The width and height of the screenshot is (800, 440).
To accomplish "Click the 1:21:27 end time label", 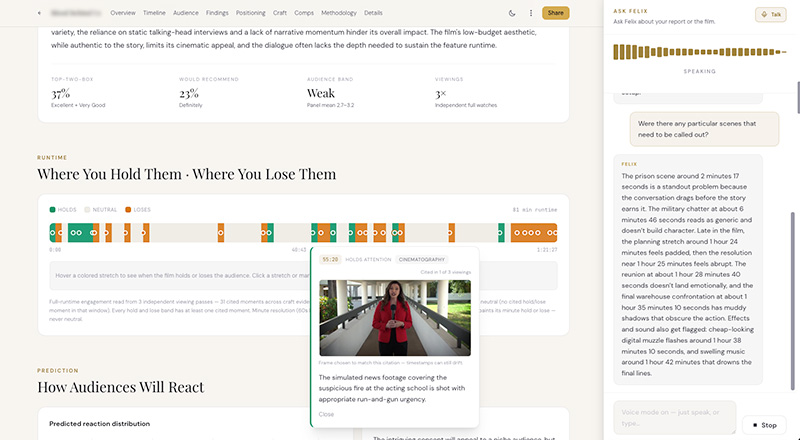I will click(x=547, y=250).
